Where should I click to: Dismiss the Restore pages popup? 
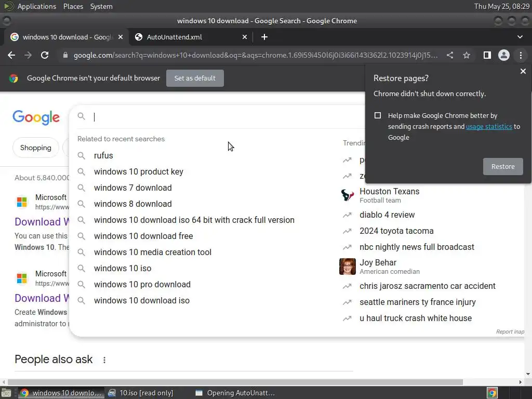click(523, 71)
